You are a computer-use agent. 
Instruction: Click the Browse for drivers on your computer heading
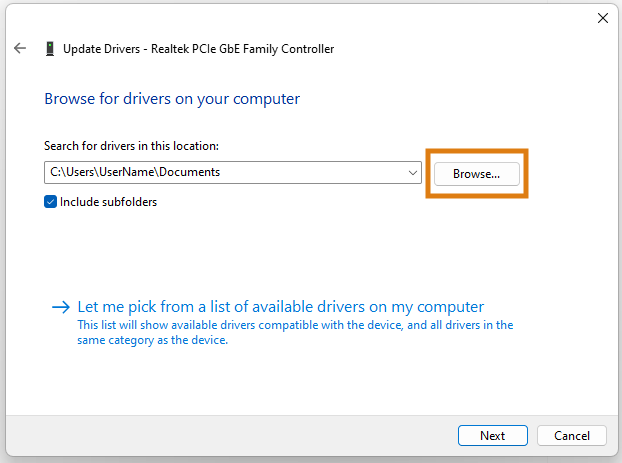[x=172, y=99]
